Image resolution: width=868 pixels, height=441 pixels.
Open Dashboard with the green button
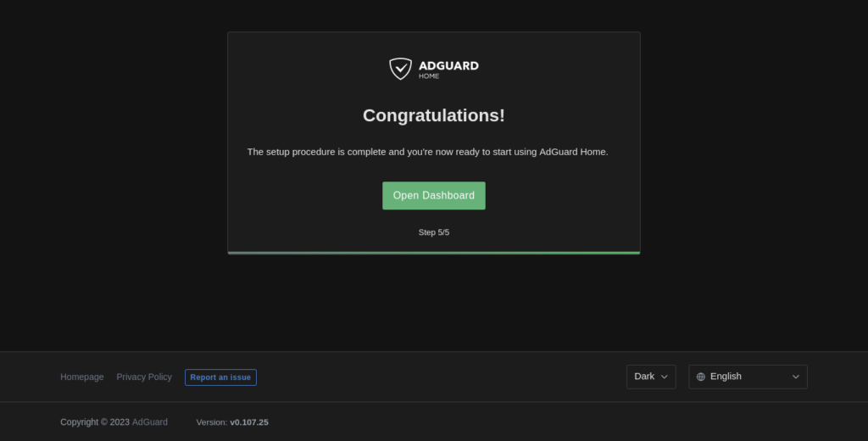[434, 196]
